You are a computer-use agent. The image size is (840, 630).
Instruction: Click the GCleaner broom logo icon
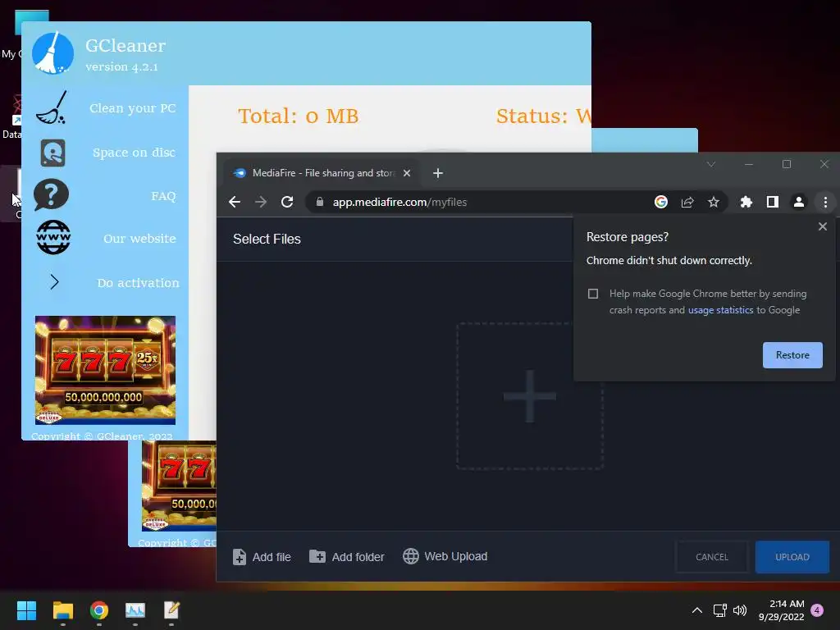click(52, 53)
